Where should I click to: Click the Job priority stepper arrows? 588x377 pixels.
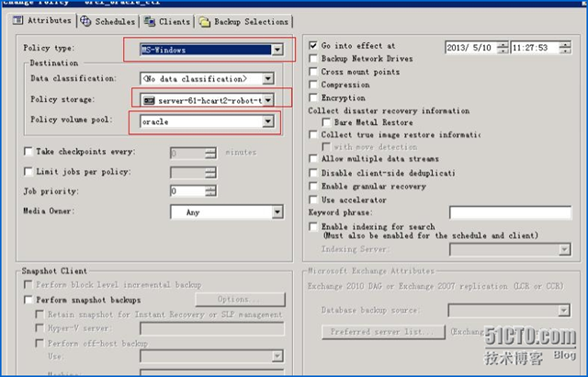[210, 191]
